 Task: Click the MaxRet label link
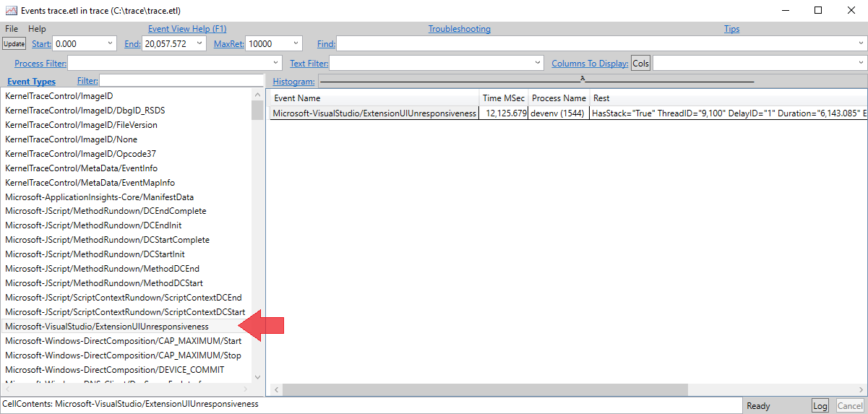[229, 44]
